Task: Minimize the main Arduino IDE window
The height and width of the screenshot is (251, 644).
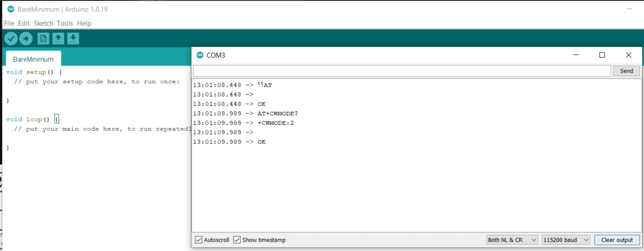Action: point(629,9)
